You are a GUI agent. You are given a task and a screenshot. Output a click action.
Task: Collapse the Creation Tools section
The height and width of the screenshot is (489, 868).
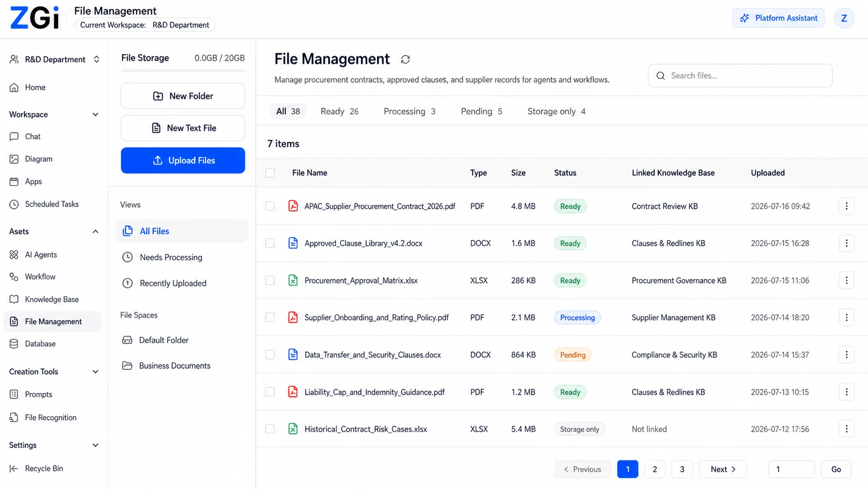coord(96,372)
